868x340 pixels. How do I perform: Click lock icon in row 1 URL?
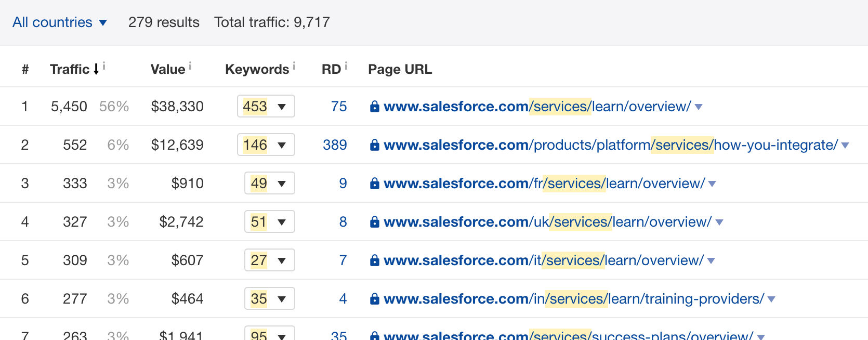(374, 107)
